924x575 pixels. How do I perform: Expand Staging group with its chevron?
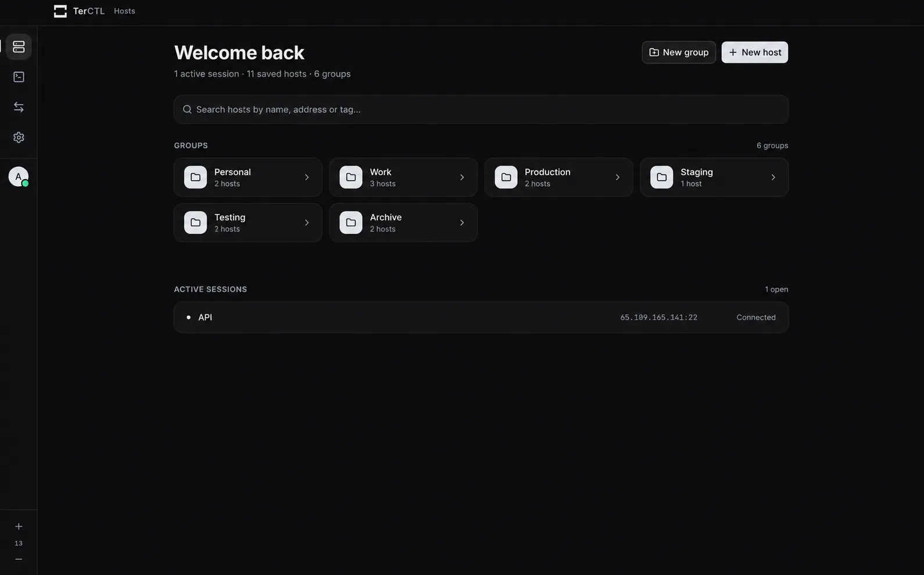click(773, 177)
